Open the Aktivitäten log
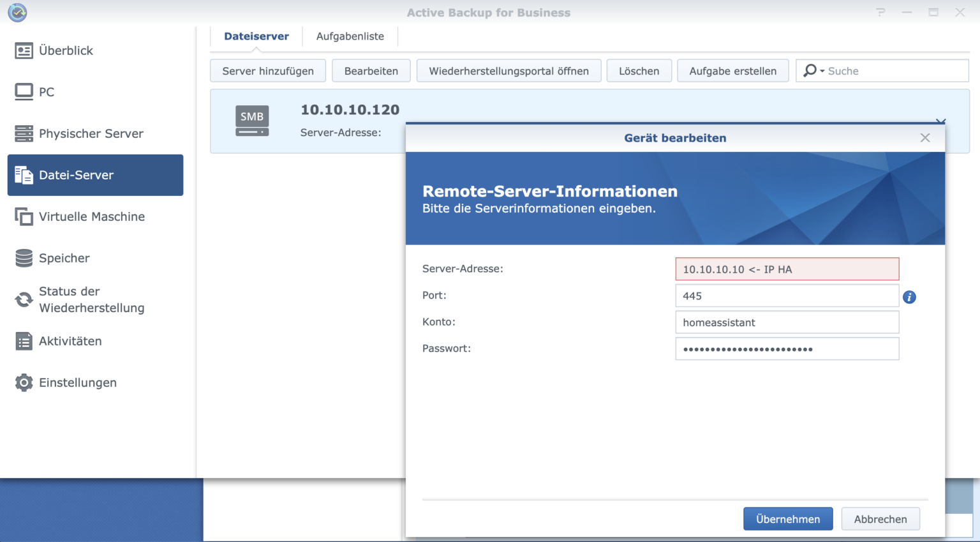Viewport: 980px width, 542px height. click(x=70, y=341)
